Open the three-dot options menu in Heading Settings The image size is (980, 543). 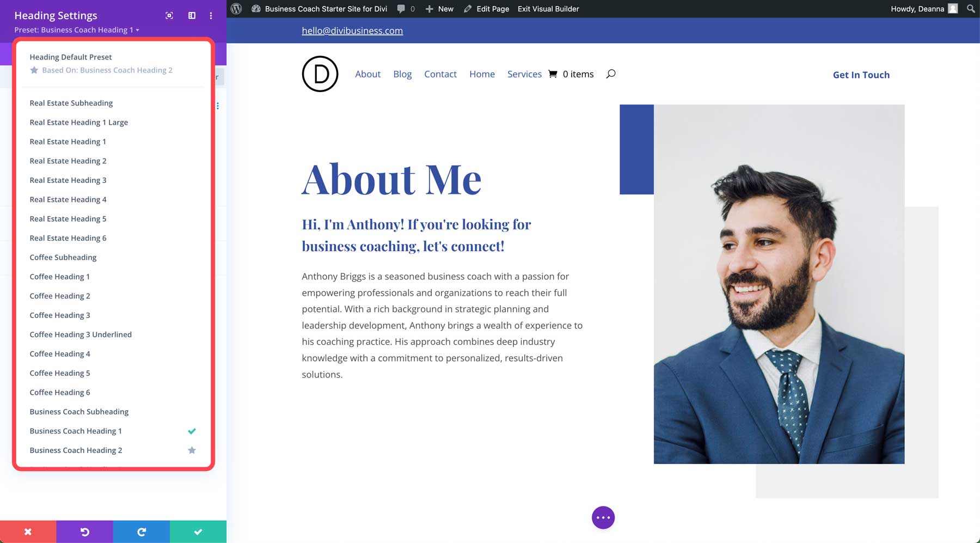pyautogui.click(x=211, y=15)
